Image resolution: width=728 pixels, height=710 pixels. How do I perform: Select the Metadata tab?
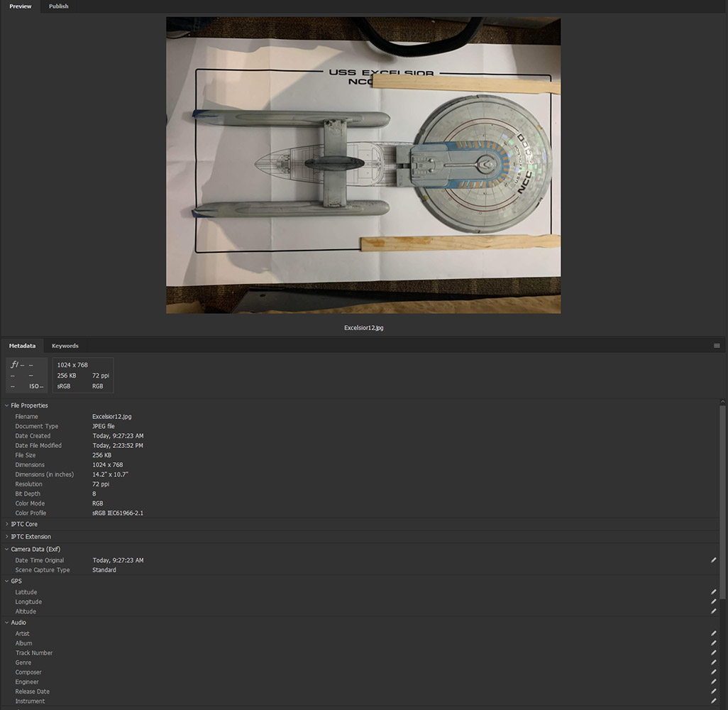click(22, 346)
